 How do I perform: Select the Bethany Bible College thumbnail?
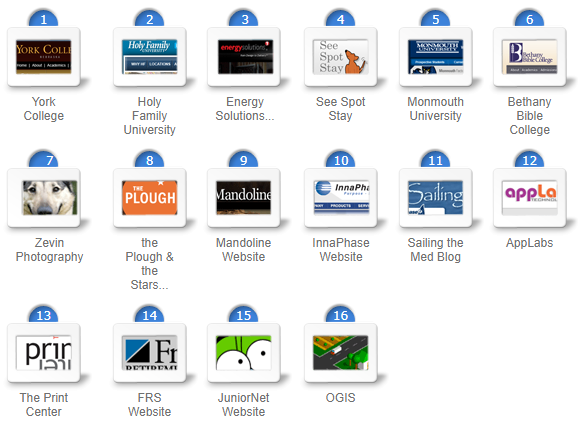pos(530,57)
